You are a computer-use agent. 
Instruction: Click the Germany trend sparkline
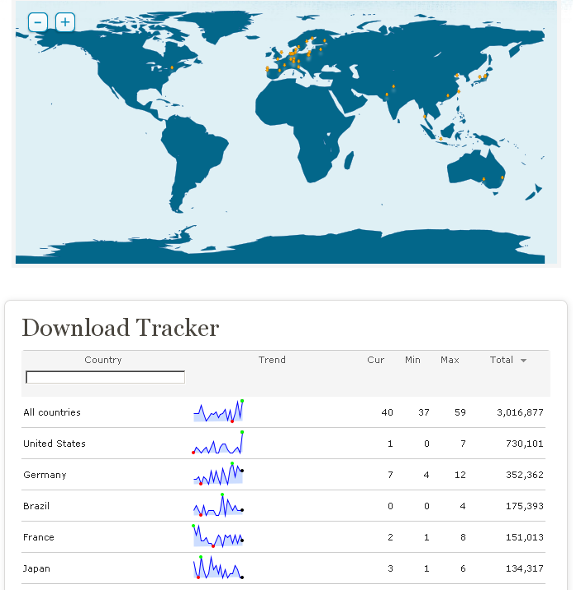[x=219, y=474]
